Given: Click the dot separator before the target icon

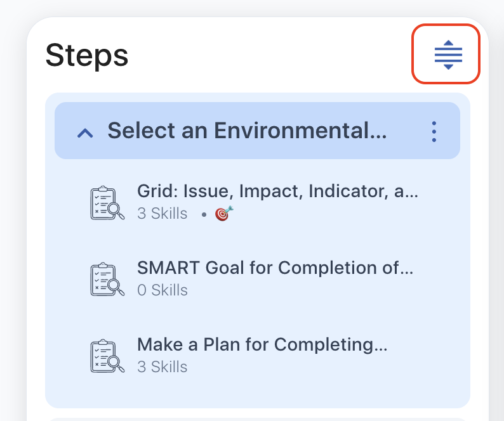Looking at the screenshot, I should (x=204, y=214).
